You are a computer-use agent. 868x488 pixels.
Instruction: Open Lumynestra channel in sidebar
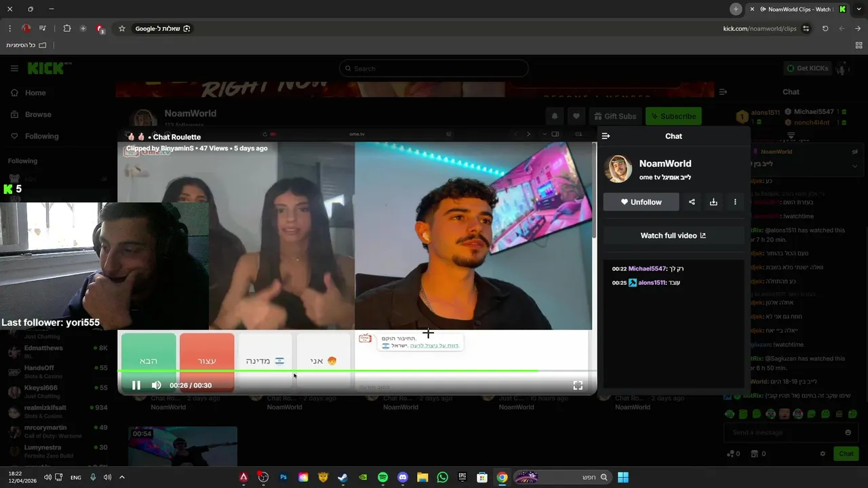57,451
